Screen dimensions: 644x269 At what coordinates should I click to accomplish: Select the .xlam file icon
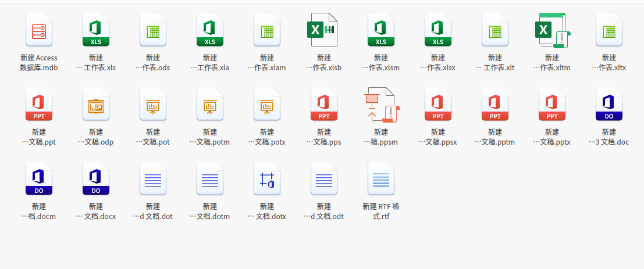click(x=267, y=30)
